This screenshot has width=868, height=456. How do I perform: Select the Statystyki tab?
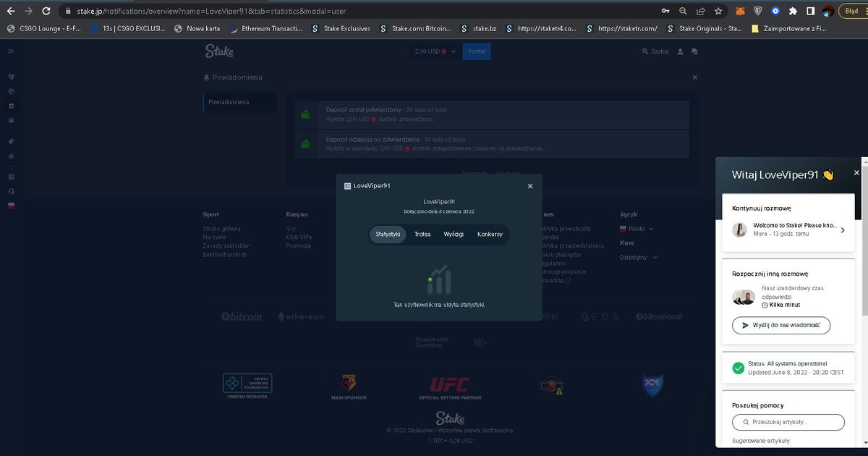click(388, 235)
